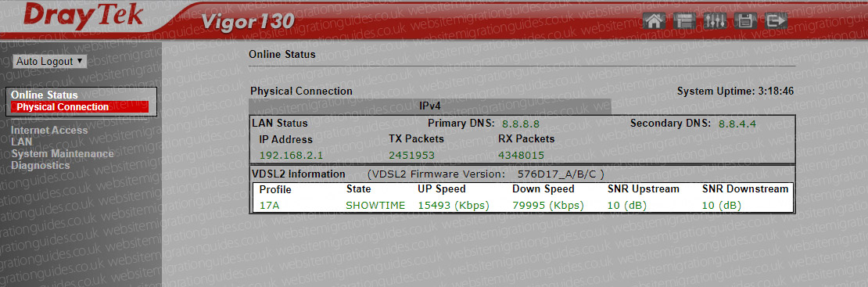Click the IP address 192.168.2.1

click(x=291, y=156)
